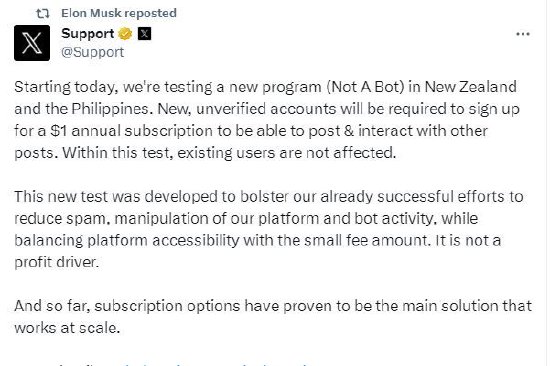Click 'And so far, subscription options' line
Image resolution: width=550 pixels, height=366 pixels.
point(273,306)
